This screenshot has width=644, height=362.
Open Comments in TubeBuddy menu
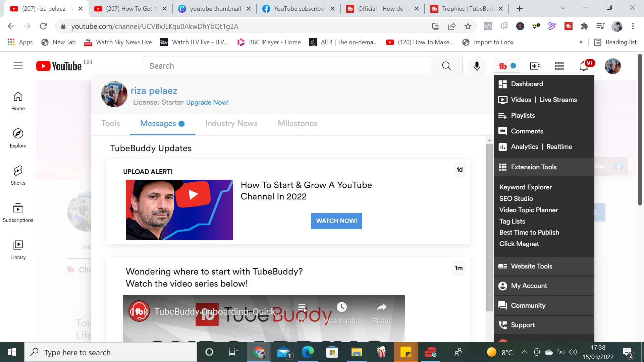click(x=527, y=131)
